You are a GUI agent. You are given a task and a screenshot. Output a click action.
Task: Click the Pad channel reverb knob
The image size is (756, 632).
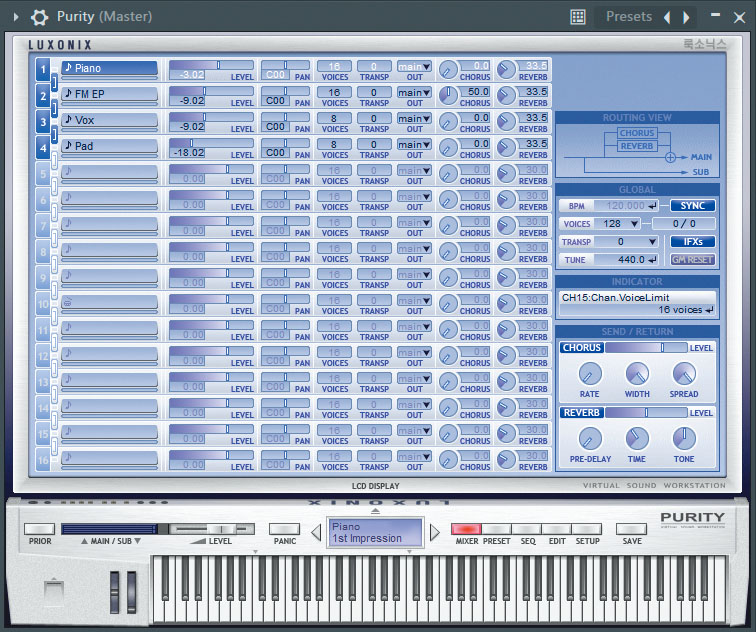[506, 148]
